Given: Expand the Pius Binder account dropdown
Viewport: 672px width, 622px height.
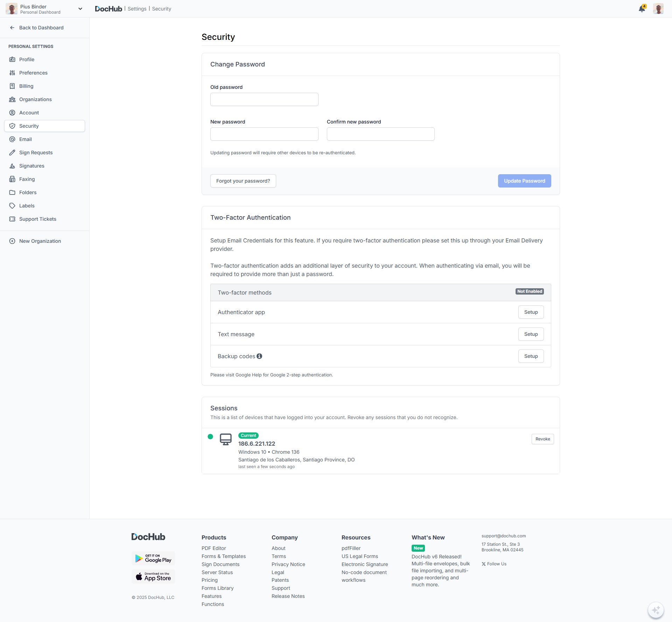Looking at the screenshot, I should pyautogui.click(x=80, y=9).
